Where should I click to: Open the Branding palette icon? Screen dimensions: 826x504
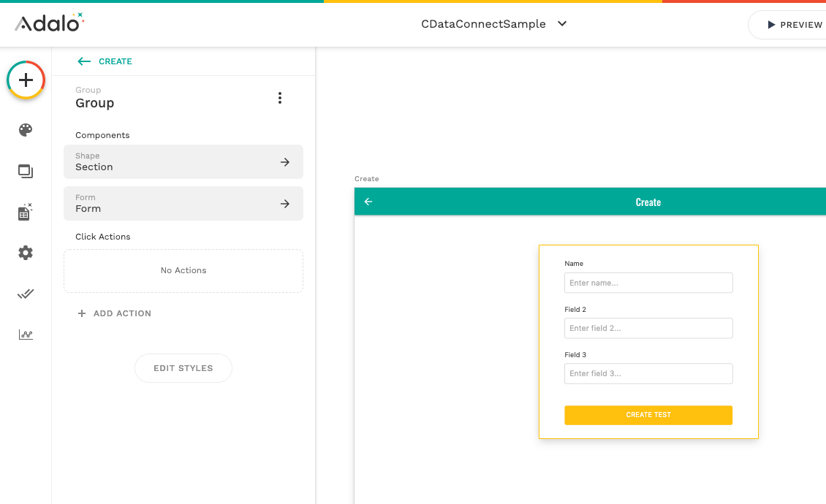click(26, 130)
